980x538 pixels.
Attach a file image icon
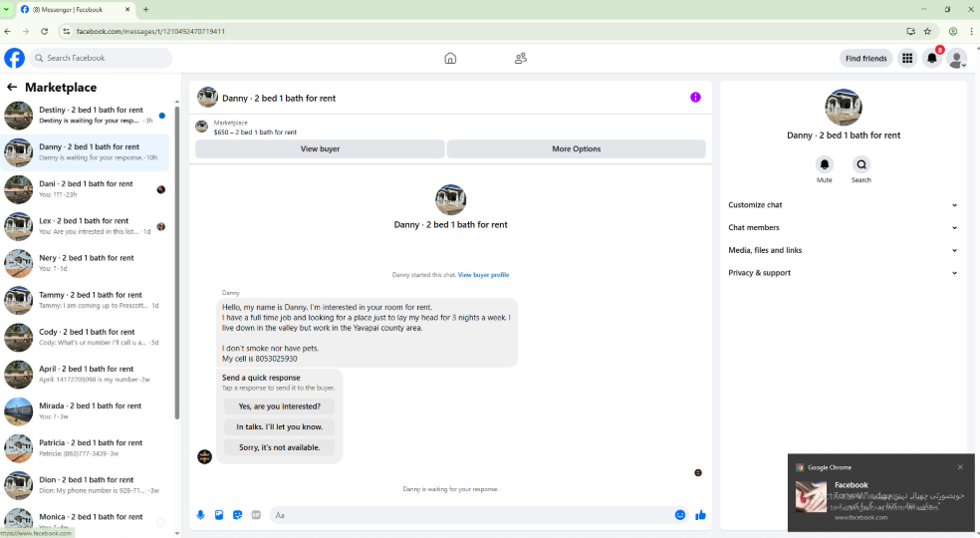coord(219,515)
